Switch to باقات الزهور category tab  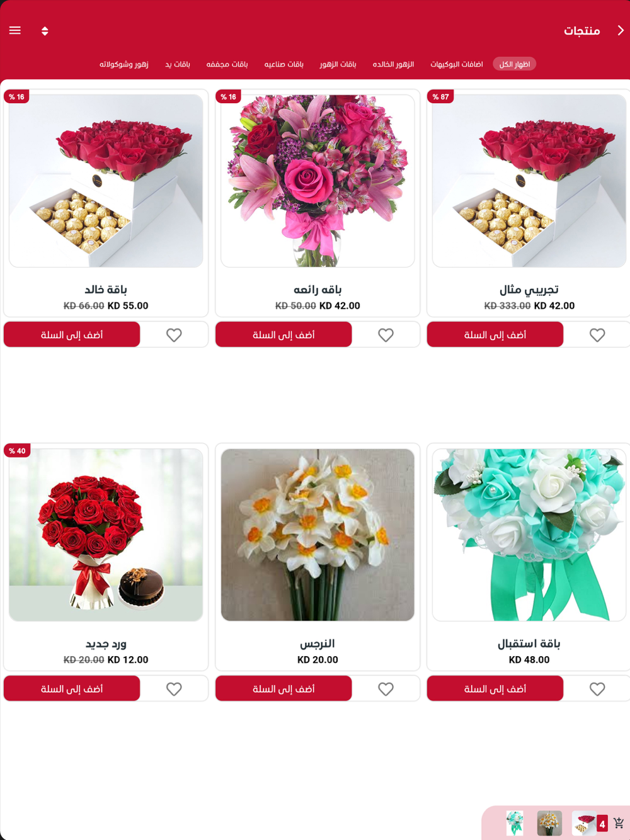[338, 64]
